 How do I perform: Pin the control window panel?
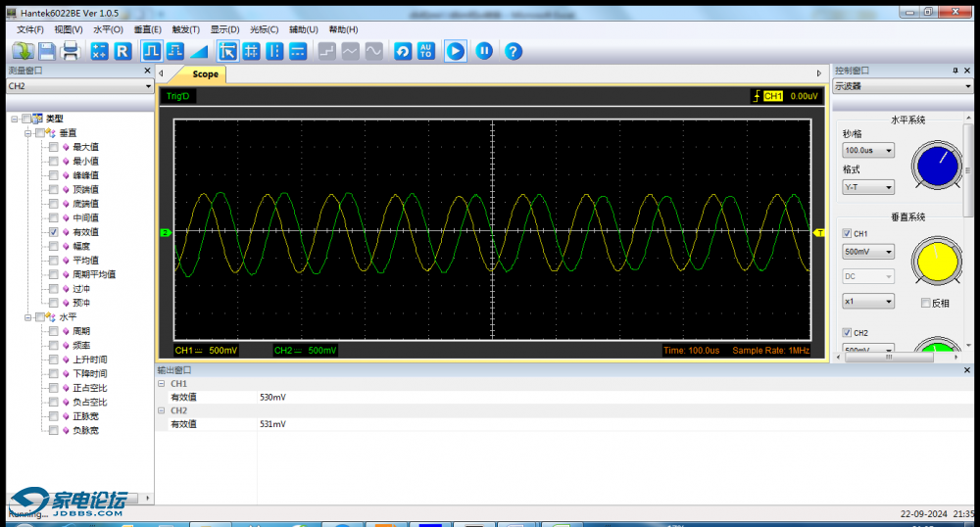[955, 71]
